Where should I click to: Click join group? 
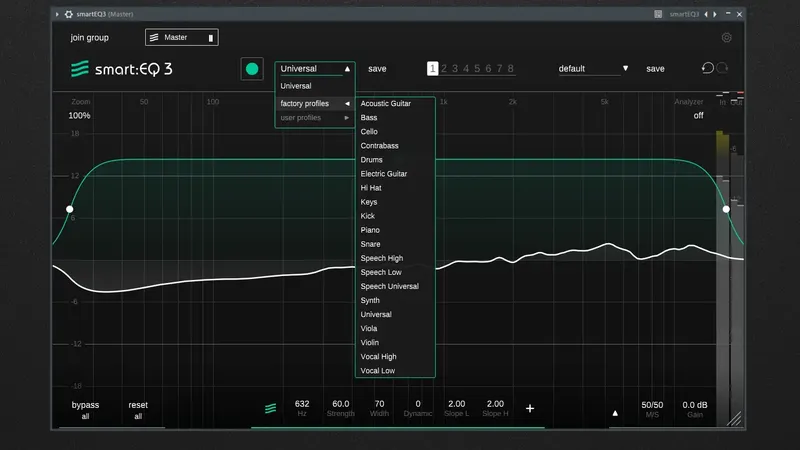[x=89, y=38]
